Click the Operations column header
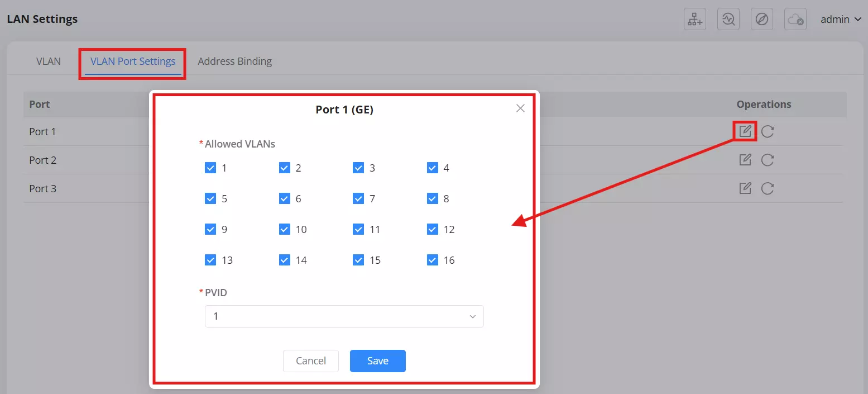The image size is (868, 394). coord(764,104)
